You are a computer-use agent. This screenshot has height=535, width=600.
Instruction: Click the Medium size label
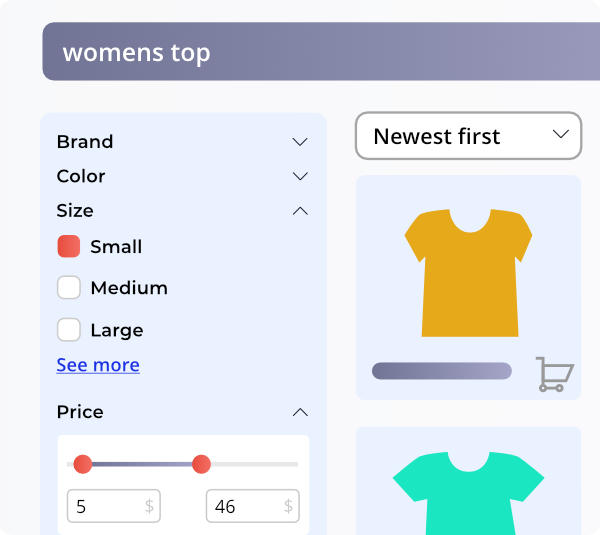(x=129, y=288)
